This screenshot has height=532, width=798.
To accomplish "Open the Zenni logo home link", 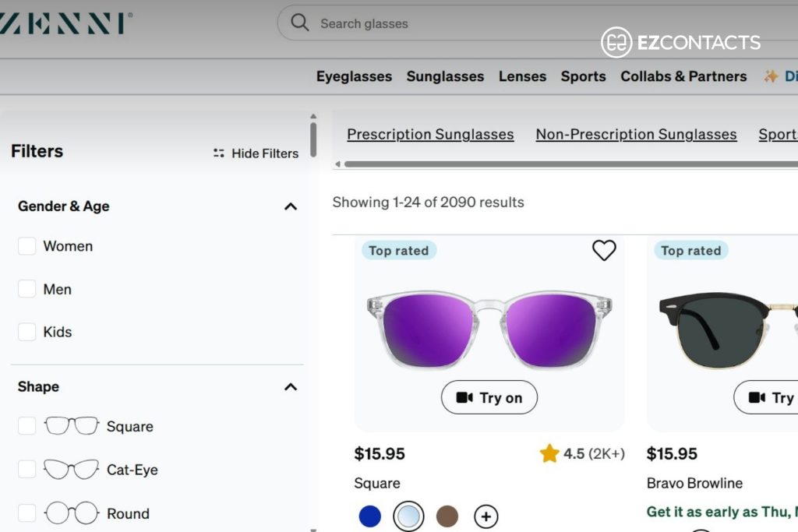I will tap(65, 23).
